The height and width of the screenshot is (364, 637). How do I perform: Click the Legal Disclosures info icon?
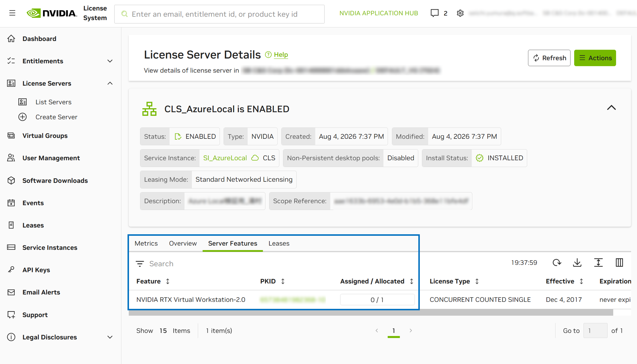tap(11, 337)
